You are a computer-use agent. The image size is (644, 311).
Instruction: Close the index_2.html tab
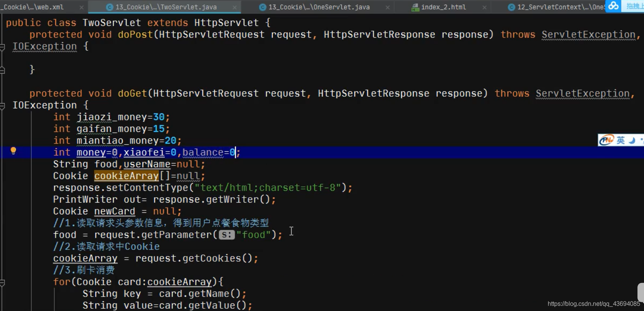tap(484, 7)
